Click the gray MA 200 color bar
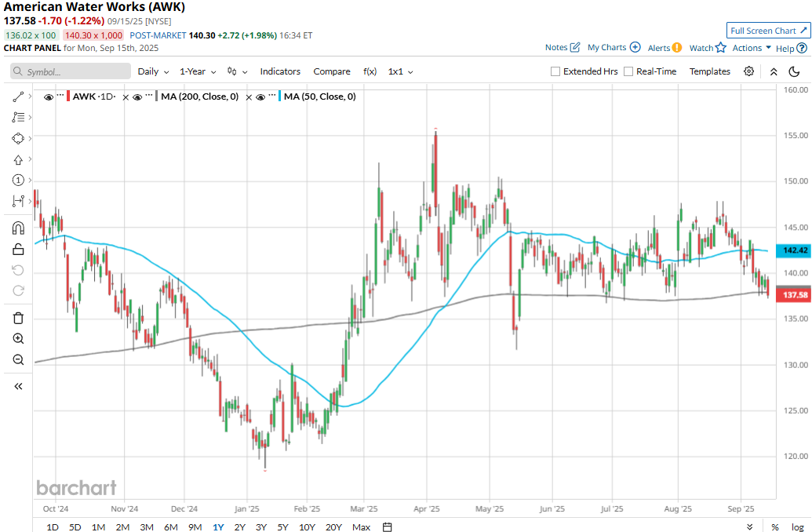 (156, 97)
